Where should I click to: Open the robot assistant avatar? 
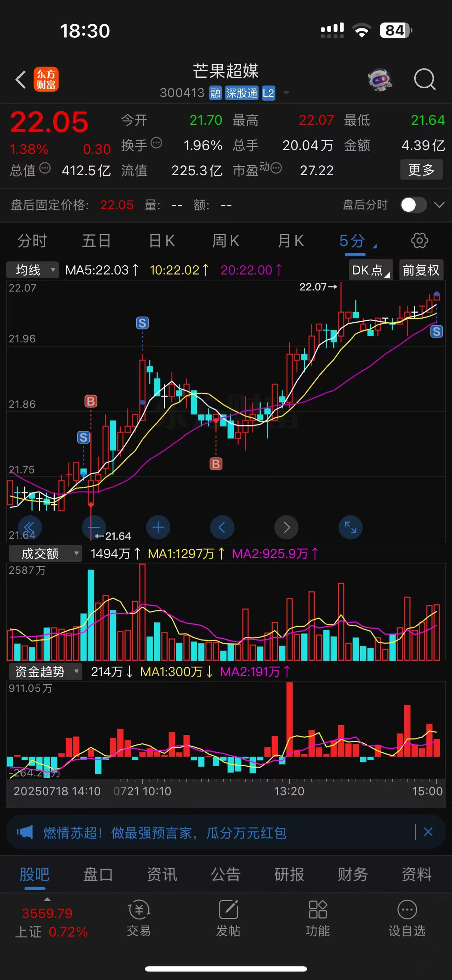[x=379, y=79]
